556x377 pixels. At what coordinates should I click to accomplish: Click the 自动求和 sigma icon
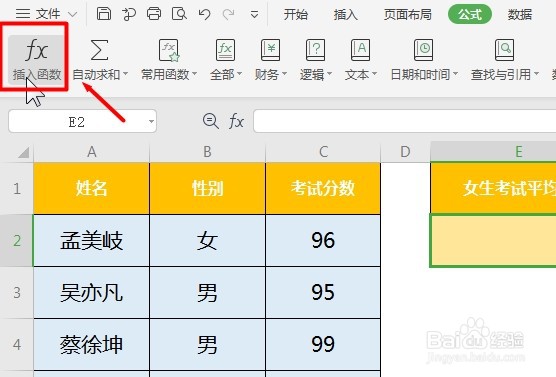point(99,50)
